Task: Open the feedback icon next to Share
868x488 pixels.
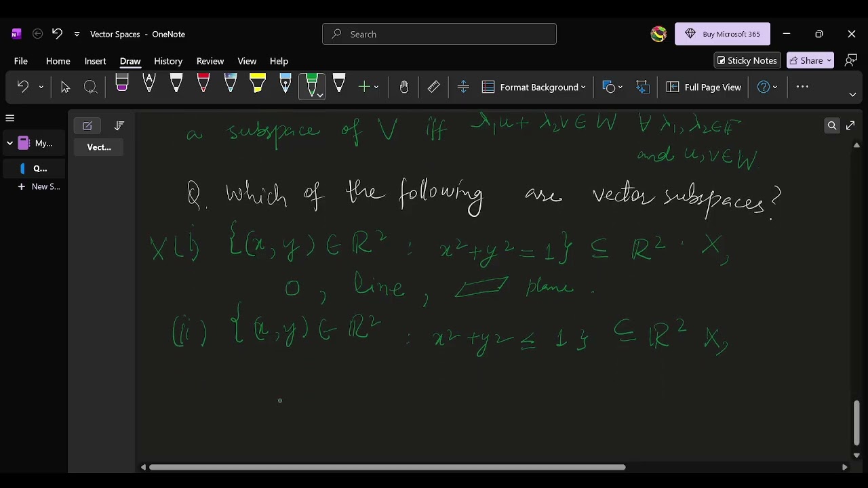Action: click(850, 60)
